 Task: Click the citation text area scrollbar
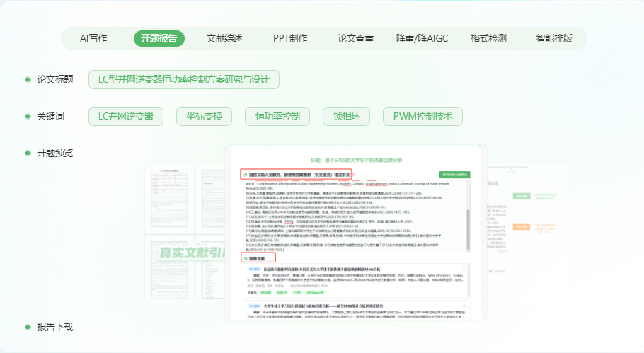(x=468, y=216)
